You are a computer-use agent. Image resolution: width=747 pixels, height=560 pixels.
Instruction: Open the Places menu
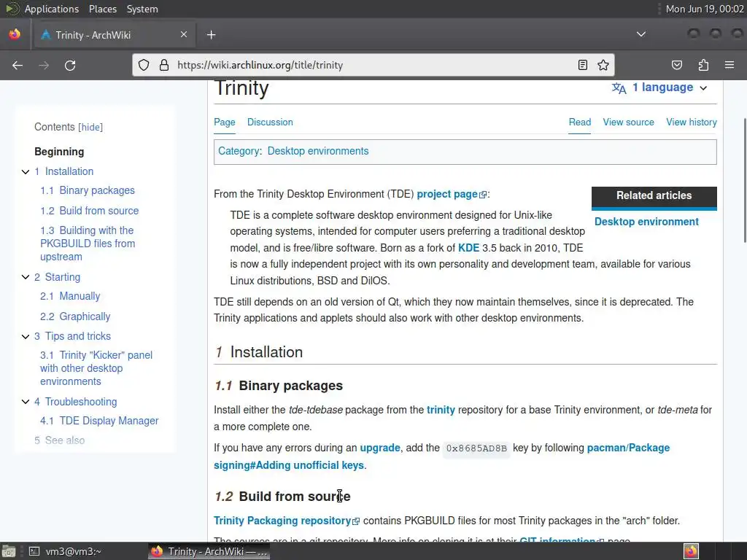103,9
